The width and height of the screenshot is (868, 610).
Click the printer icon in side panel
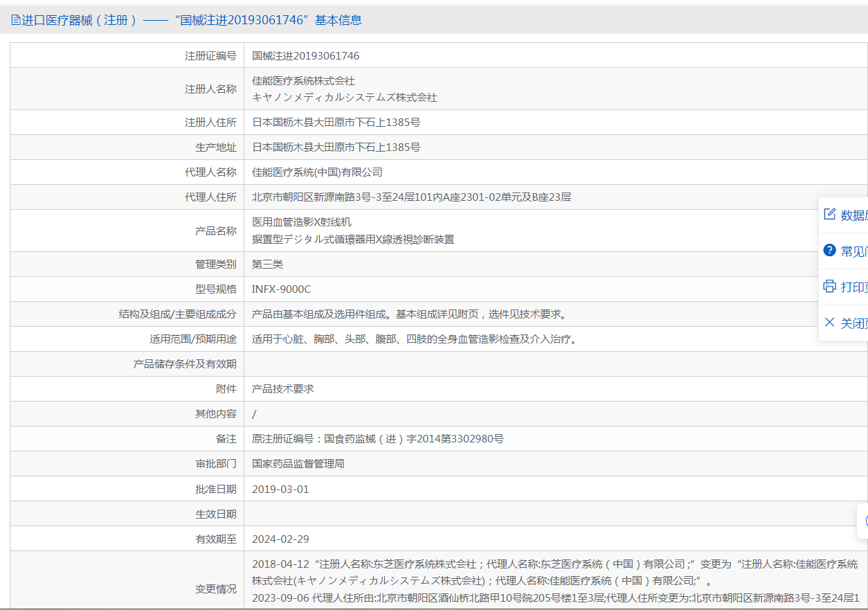tap(829, 286)
